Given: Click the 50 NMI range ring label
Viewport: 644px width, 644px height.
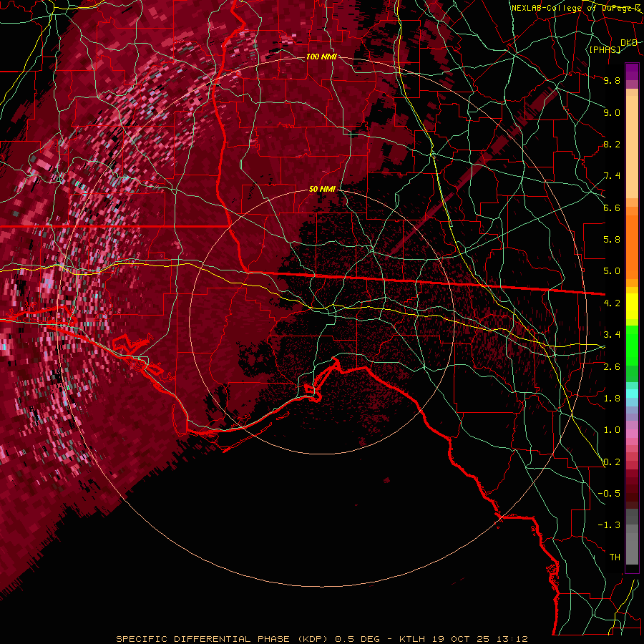Looking at the screenshot, I should click(322, 190).
